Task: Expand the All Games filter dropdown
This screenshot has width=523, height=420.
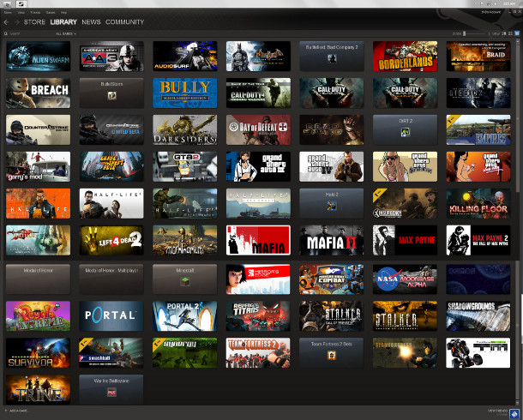Action: [x=66, y=33]
